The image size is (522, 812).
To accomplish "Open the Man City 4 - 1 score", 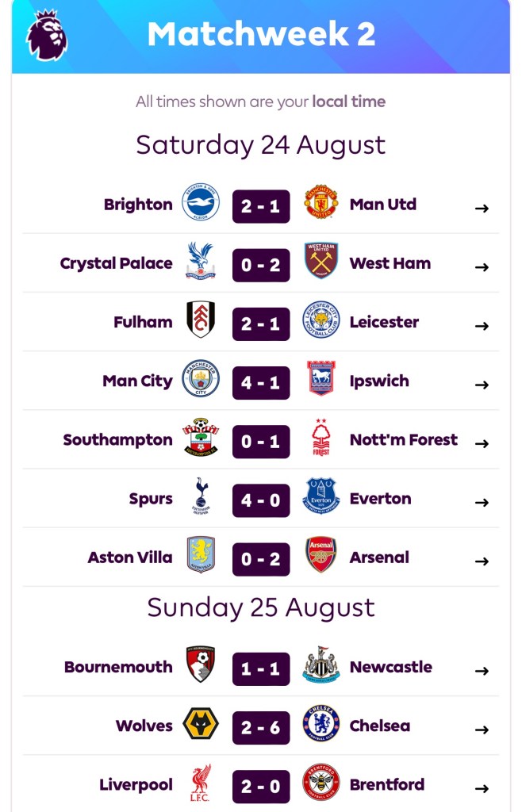I will (261, 382).
